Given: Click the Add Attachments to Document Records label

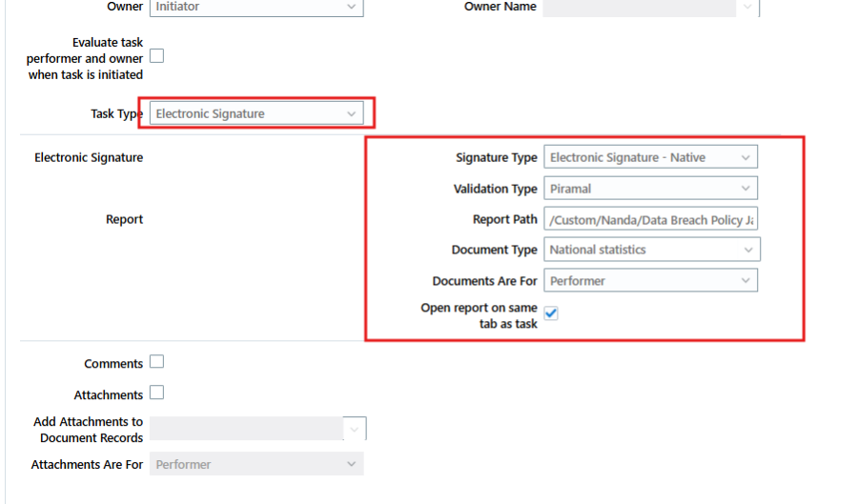Looking at the screenshot, I should (x=88, y=430).
